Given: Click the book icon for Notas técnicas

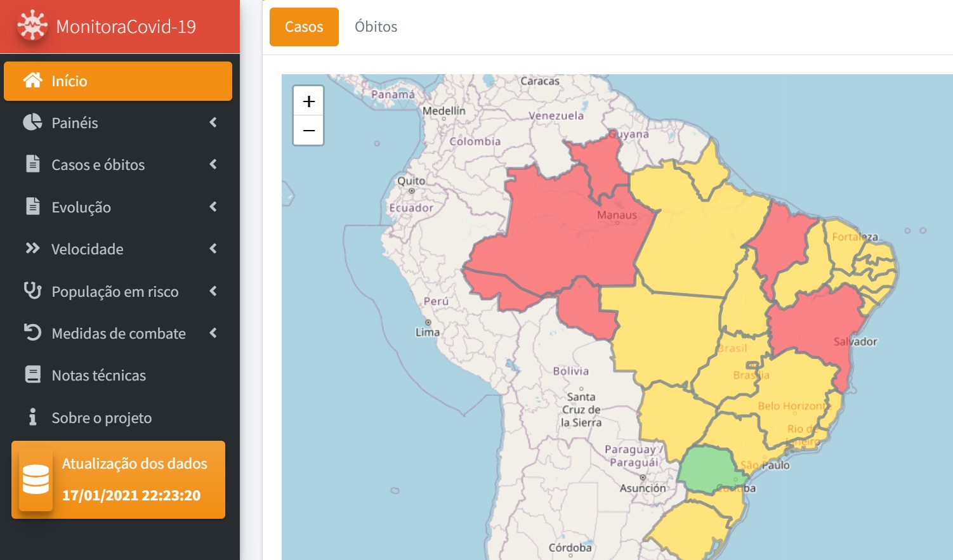Looking at the screenshot, I should (x=32, y=374).
